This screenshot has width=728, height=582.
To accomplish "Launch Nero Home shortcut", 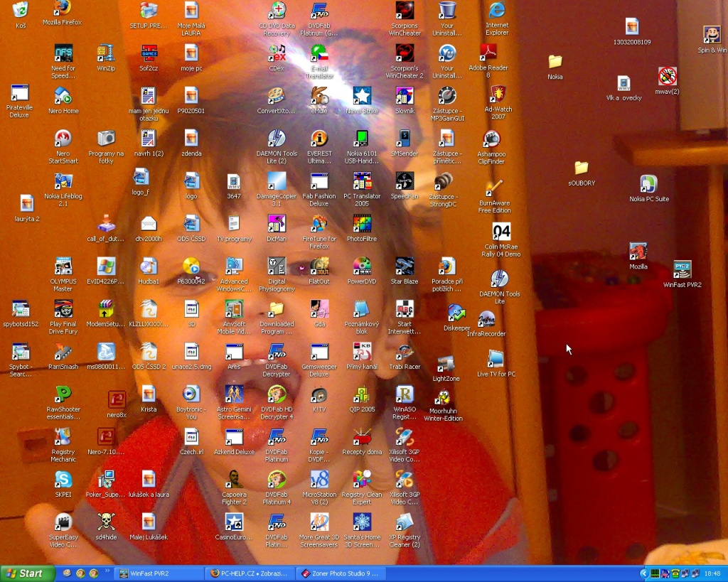I will (x=63, y=100).
